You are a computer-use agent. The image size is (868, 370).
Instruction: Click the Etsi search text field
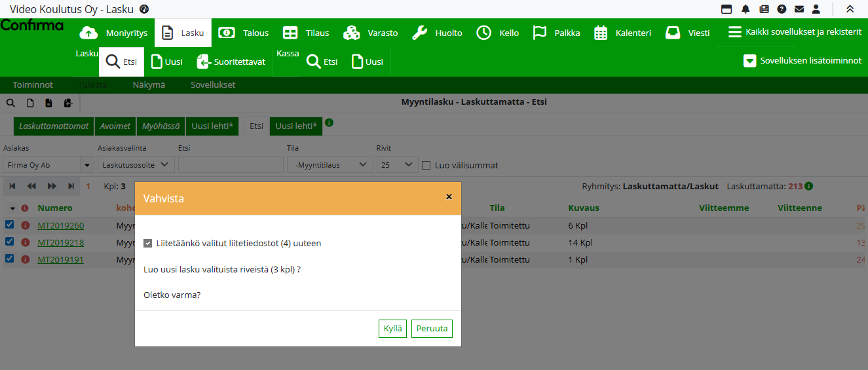click(231, 165)
